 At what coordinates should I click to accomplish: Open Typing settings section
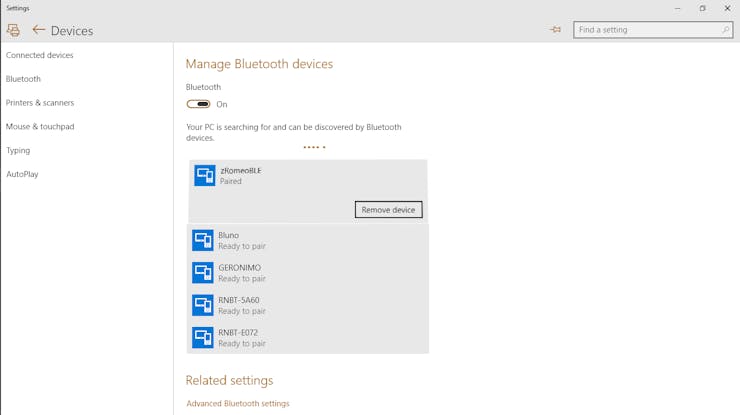click(x=18, y=151)
